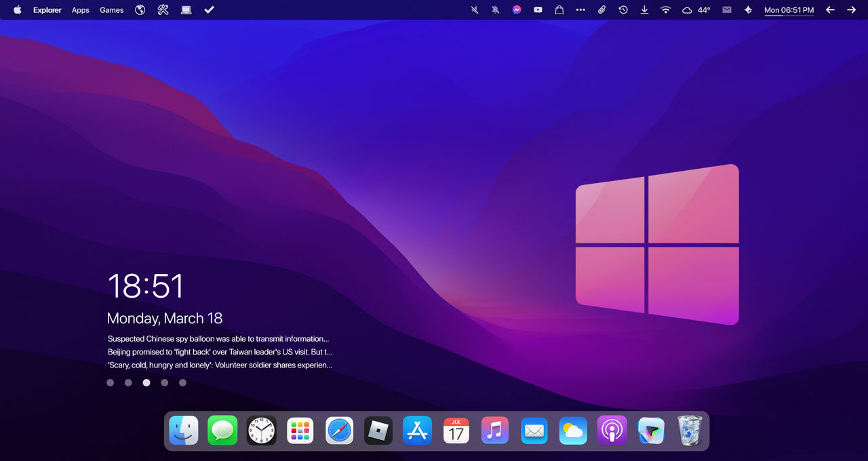Toggle the muted speaker icon
The image size is (868, 461).
pos(475,10)
